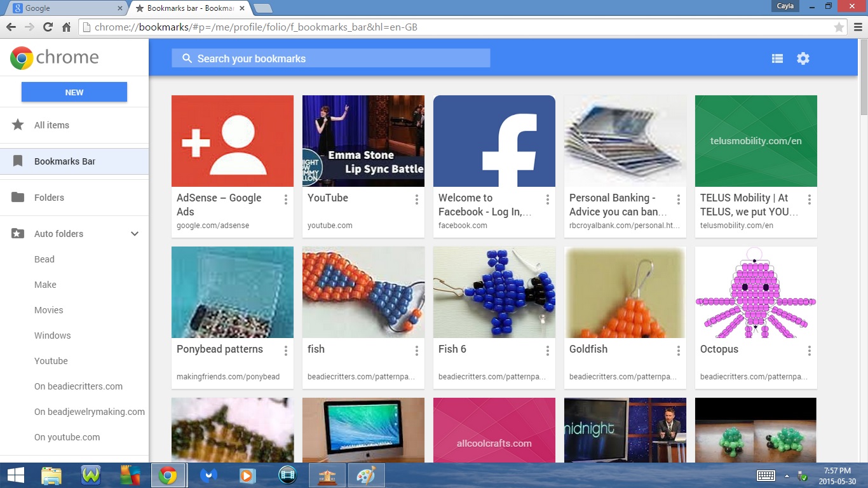Open the Make auto folder
Viewport: 868px width, 488px height.
(x=45, y=285)
